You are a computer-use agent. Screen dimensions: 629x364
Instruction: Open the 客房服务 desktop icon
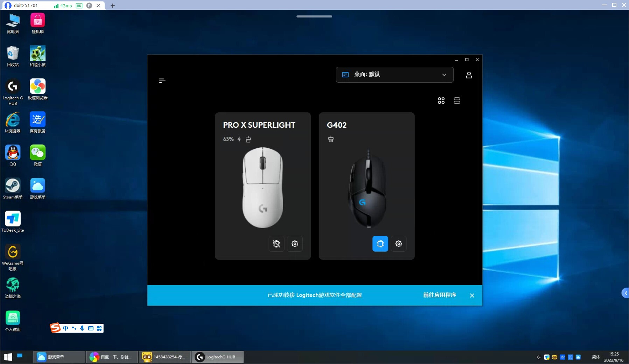click(37, 122)
